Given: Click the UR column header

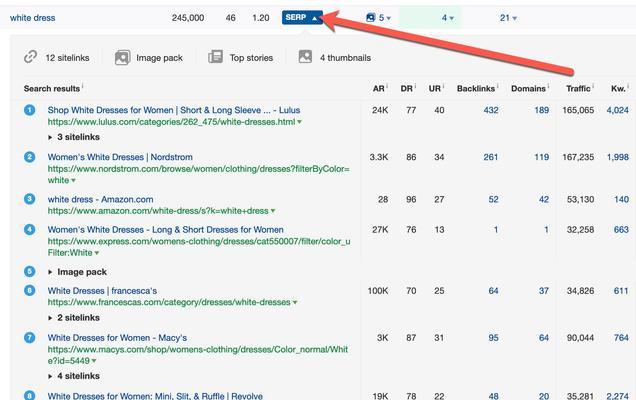Looking at the screenshot, I should pyautogui.click(x=434, y=88).
